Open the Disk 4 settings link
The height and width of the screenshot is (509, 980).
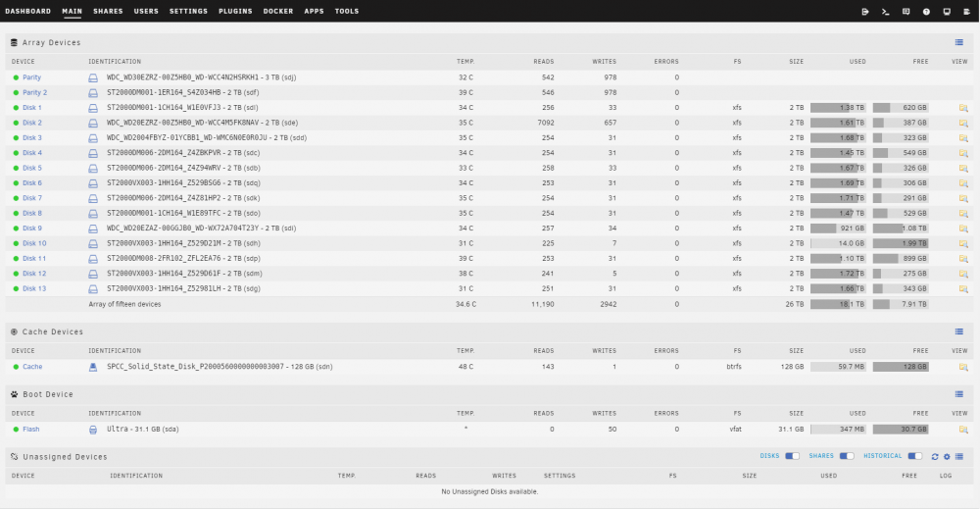32,153
